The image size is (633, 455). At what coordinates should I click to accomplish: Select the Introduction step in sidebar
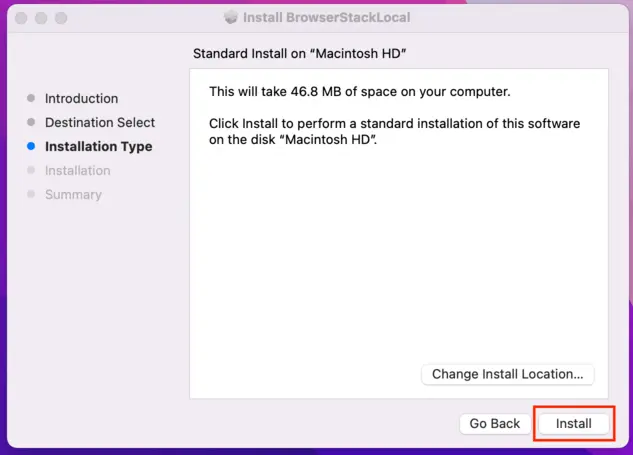81,98
